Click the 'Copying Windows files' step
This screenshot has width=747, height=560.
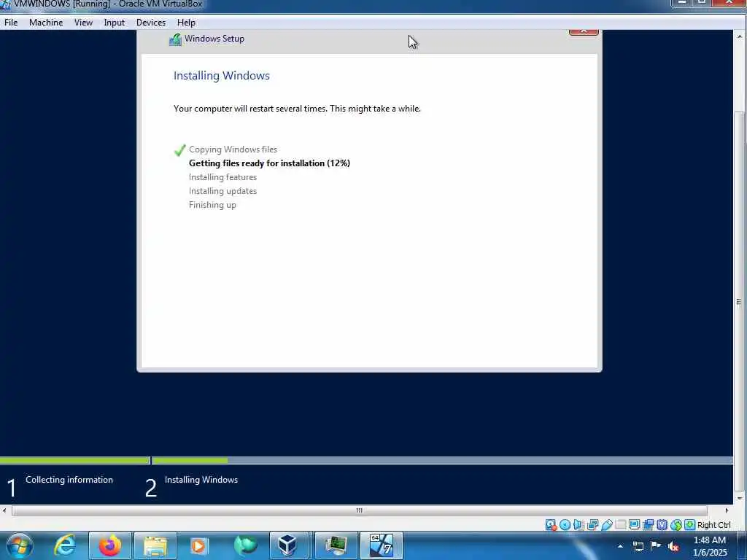click(233, 149)
